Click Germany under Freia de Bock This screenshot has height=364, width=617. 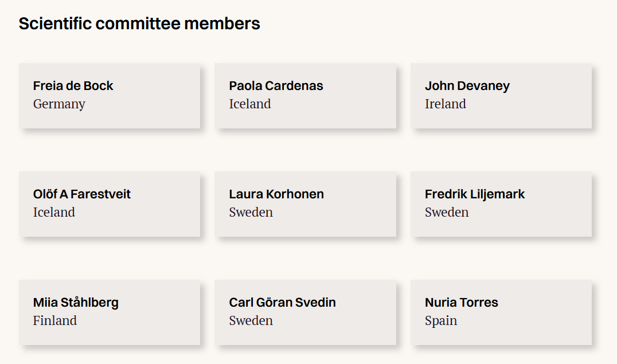[x=59, y=104]
